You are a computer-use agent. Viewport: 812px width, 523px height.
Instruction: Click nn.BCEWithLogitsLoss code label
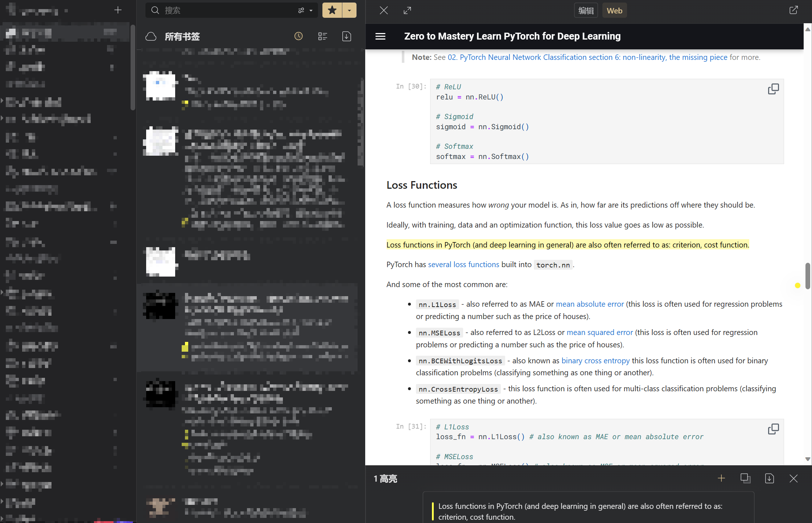coord(460,361)
